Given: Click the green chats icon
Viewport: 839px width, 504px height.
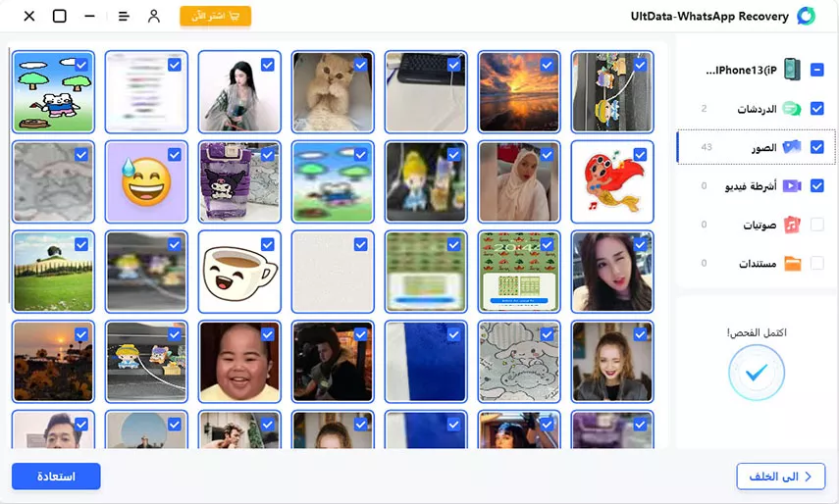Looking at the screenshot, I should pyautogui.click(x=791, y=109).
